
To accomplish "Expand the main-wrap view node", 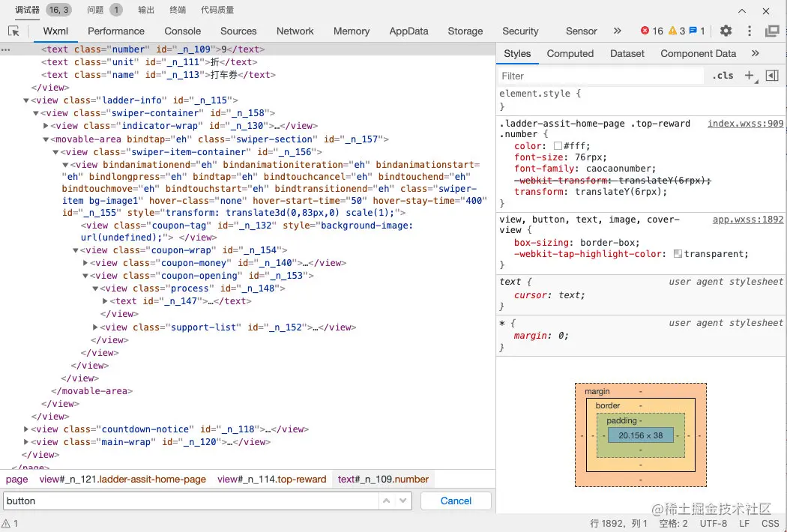I will tap(26, 442).
